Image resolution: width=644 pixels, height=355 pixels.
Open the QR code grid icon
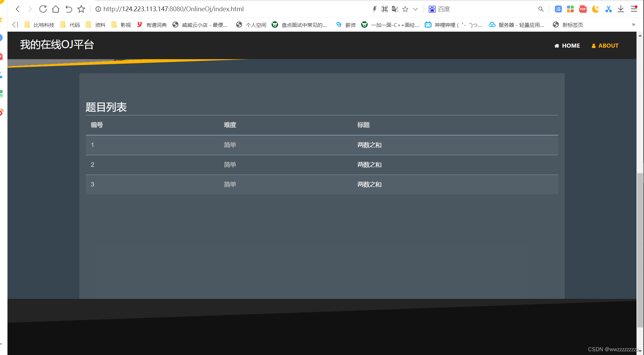point(385,9)
